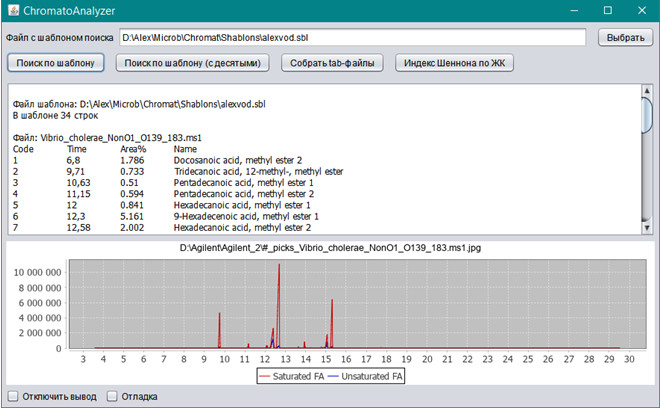Click the template file path field
The height and width of the screenshot is (410, 660).
pyautogui.click(x=350, y=38)
